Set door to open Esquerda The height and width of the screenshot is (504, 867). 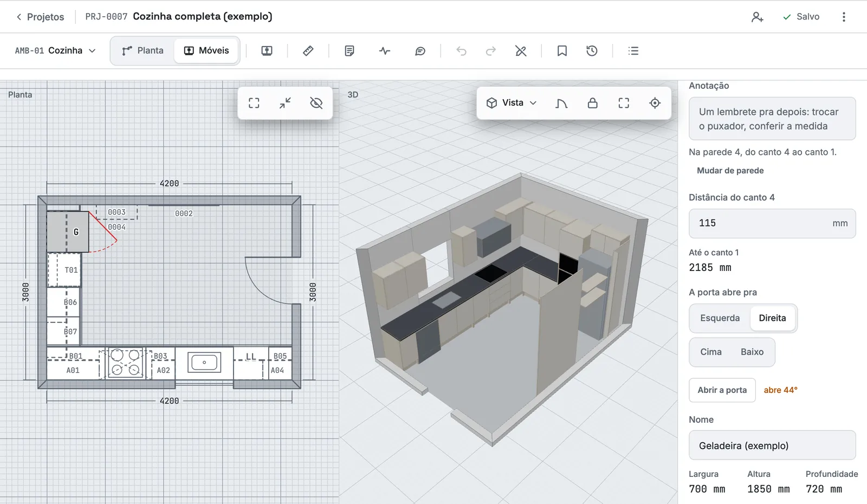[720, 318]
